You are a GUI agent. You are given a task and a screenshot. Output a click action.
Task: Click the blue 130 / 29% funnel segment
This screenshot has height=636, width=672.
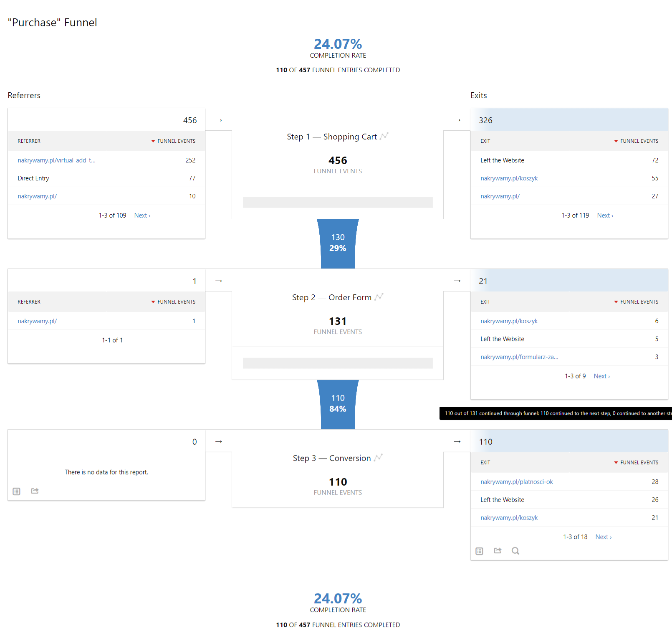tap(338, 243)
